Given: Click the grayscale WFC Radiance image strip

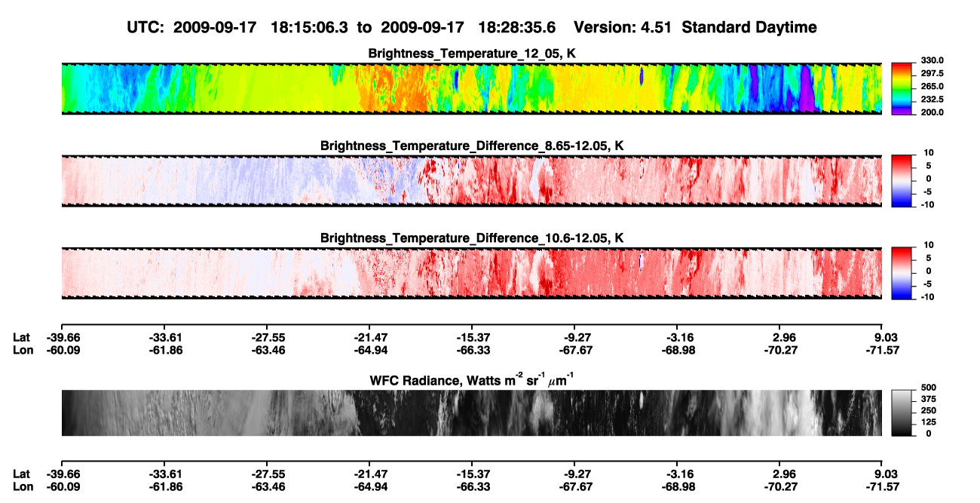Looking at the screenshot, I should (471, 413).
